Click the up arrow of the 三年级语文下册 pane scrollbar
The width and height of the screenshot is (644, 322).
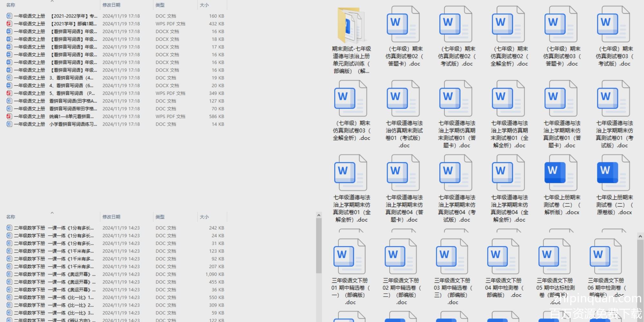click(640, 236)
